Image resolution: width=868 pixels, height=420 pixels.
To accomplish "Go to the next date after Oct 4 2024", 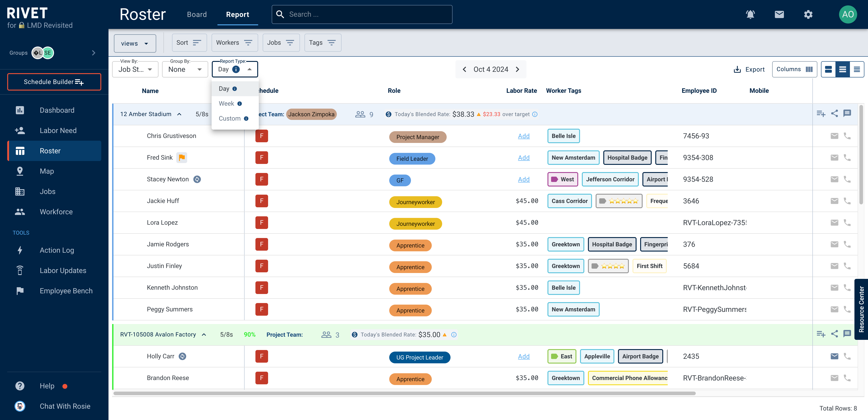I will [518, 69].
